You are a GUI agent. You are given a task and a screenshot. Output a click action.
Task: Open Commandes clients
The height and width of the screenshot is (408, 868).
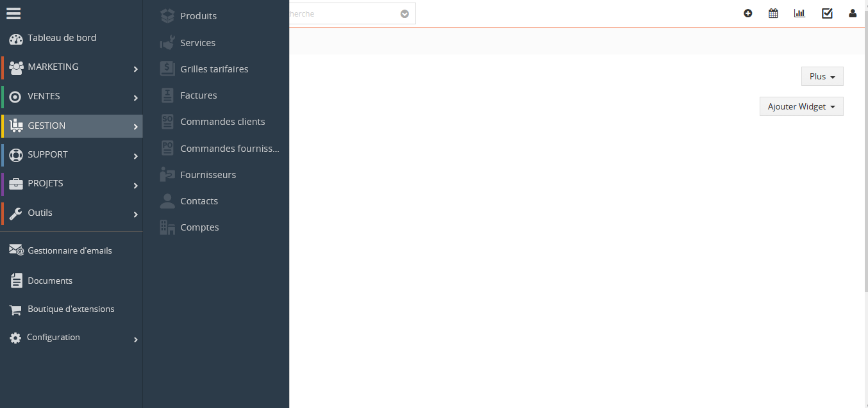[222, 121]
